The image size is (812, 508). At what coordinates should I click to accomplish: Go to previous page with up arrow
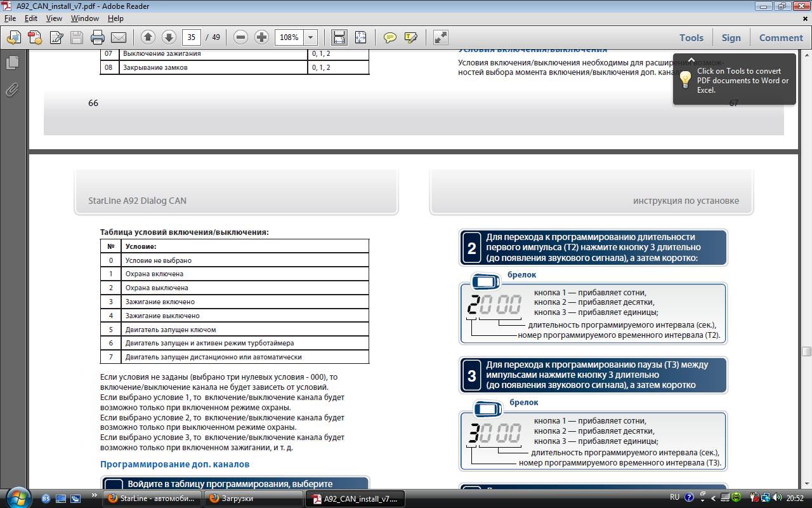(148, 37)
